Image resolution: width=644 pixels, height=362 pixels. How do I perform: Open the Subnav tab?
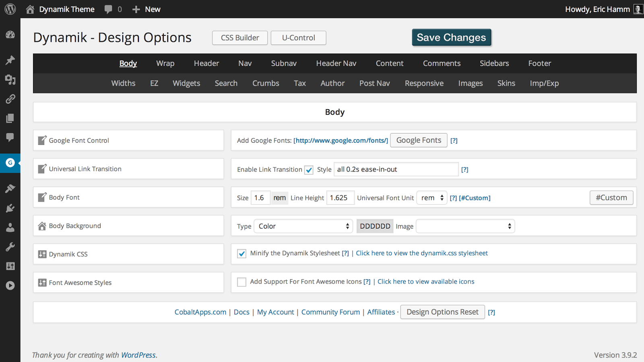click(284, 63)
